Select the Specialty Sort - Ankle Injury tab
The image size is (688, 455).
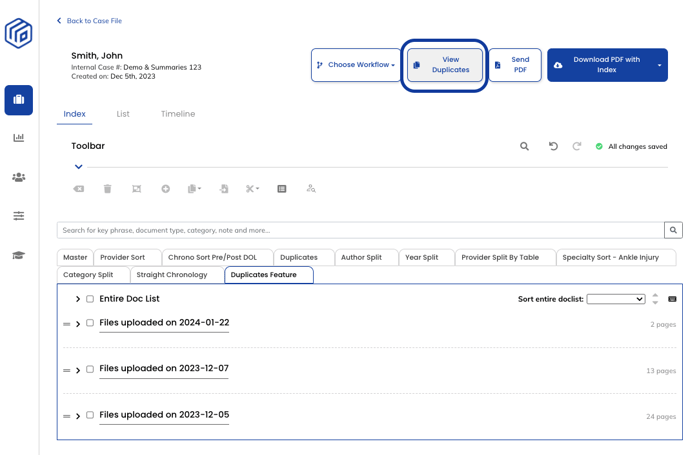(616, 257)
